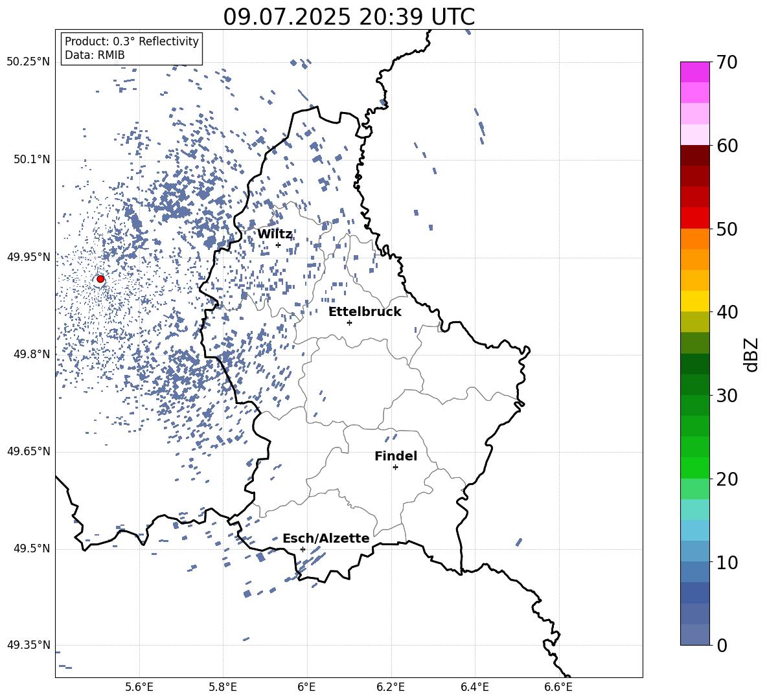Click the 6.6°E longitude label

(x=558, y=687)
